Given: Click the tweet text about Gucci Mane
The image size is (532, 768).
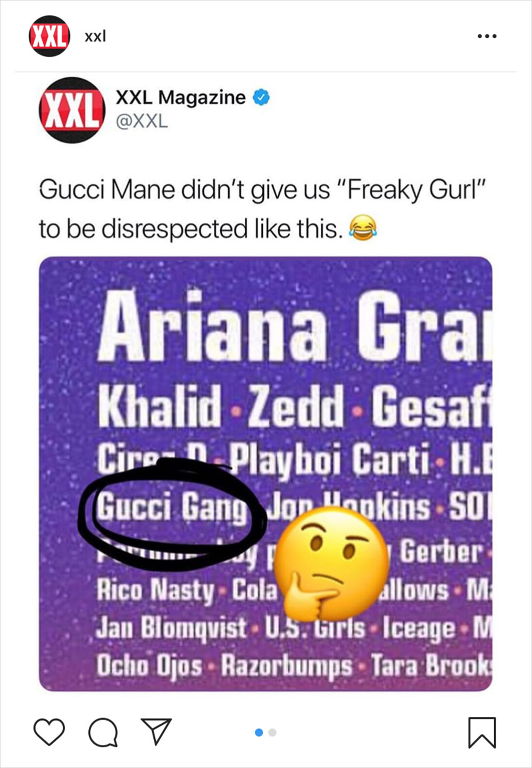Looking at the screenshot, I should coord(263,209).
